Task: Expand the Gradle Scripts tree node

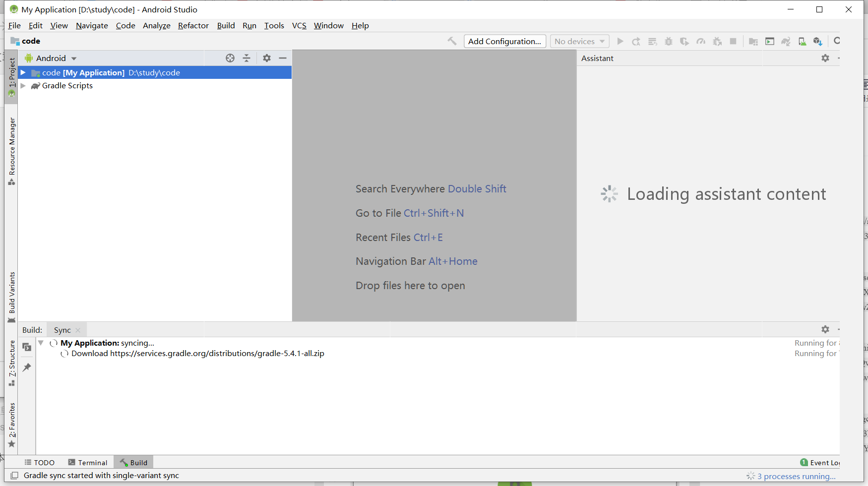Action: [x=23, y=85]
